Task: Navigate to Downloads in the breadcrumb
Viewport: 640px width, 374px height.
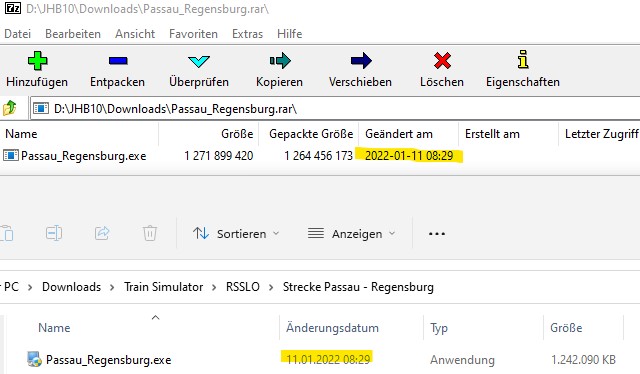Action: [x=71, y=287]
